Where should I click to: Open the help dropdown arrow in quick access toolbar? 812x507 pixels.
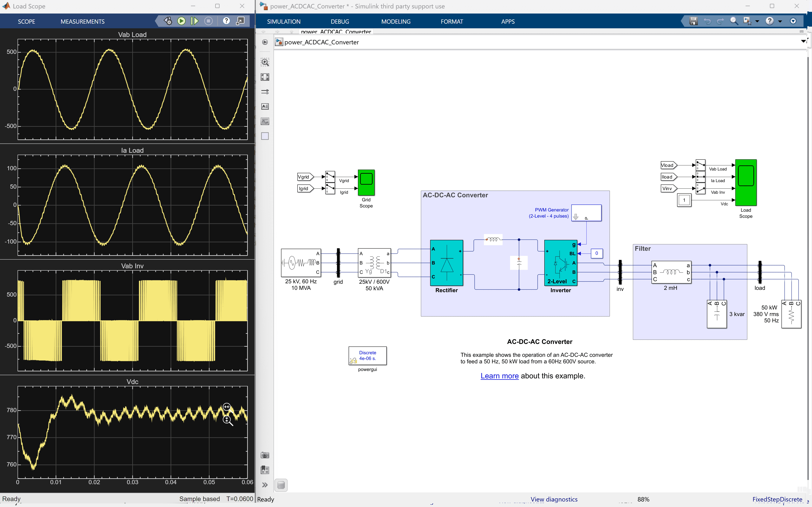tap(780, 21)
